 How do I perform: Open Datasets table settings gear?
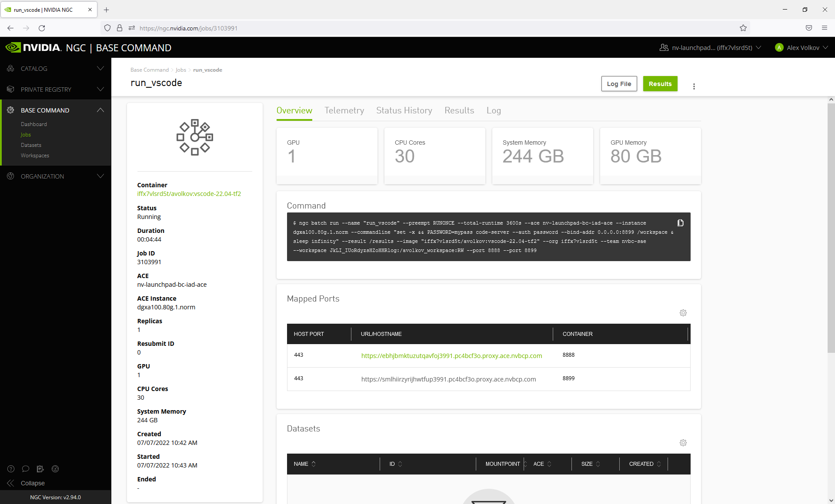point(683,443)
